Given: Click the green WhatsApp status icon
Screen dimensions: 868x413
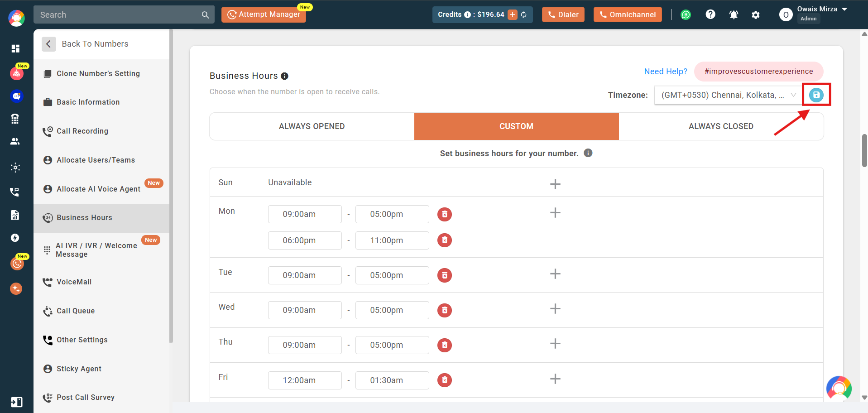Looking at the screenshot, I should [x=686, y=15].
